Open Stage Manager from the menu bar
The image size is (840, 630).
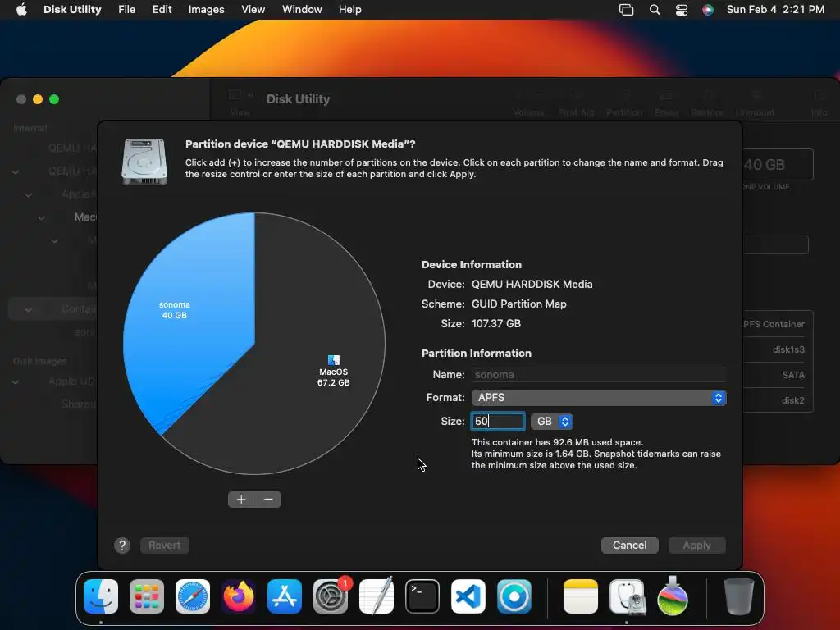626,9
